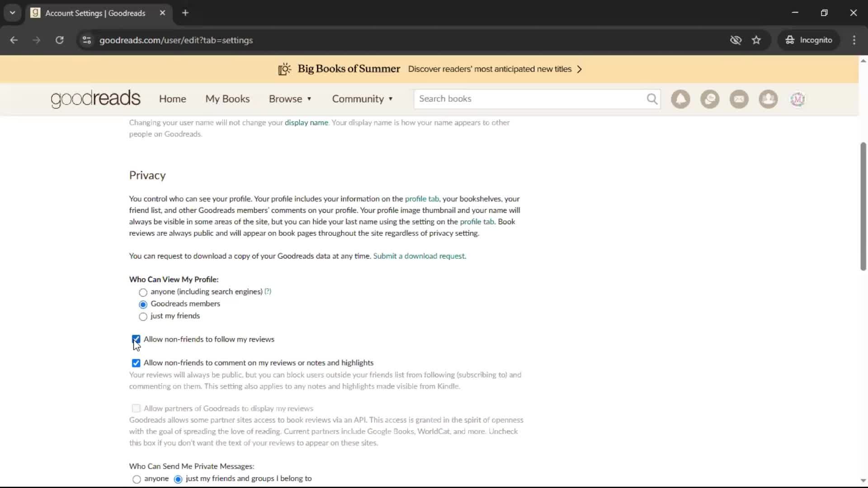Open site information icon in address bar
868x488 pixels.
(87, 40)
